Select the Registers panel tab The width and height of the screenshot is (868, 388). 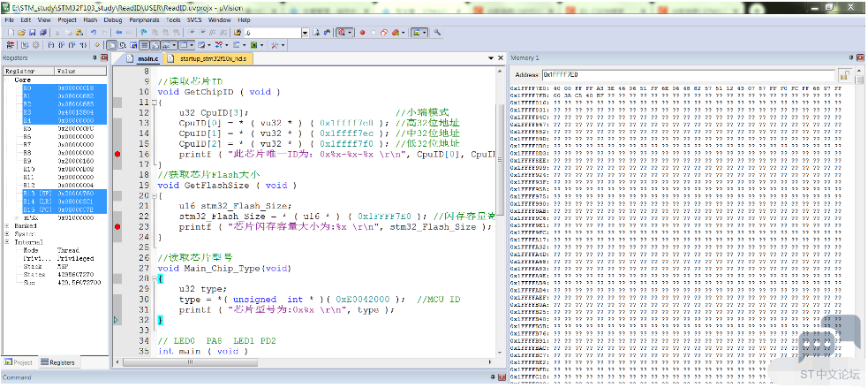pos(57,362)
